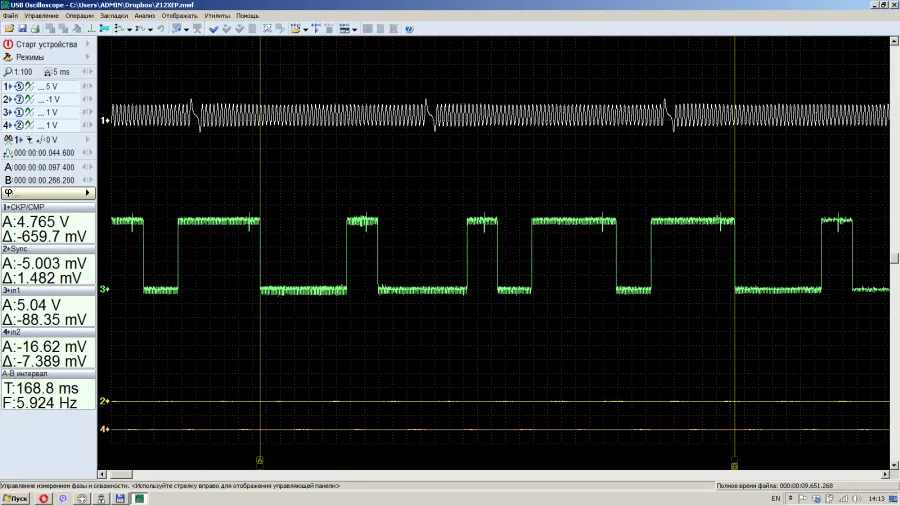The image size is (900, 506).
Task: Save recording using the floppy disk icon
Action: (x=22, y=29)
